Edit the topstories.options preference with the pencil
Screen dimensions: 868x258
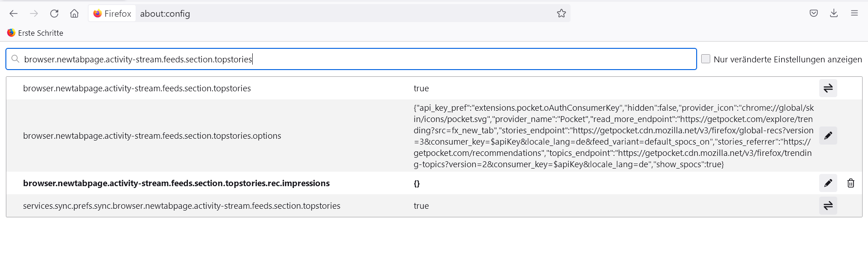[x=828, y=136]
